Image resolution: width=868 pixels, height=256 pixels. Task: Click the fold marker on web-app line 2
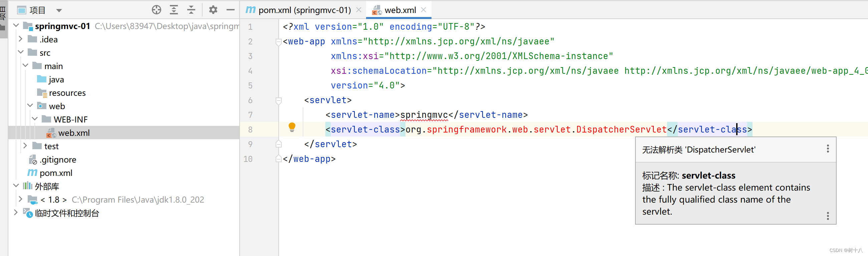tap(278, 42)
